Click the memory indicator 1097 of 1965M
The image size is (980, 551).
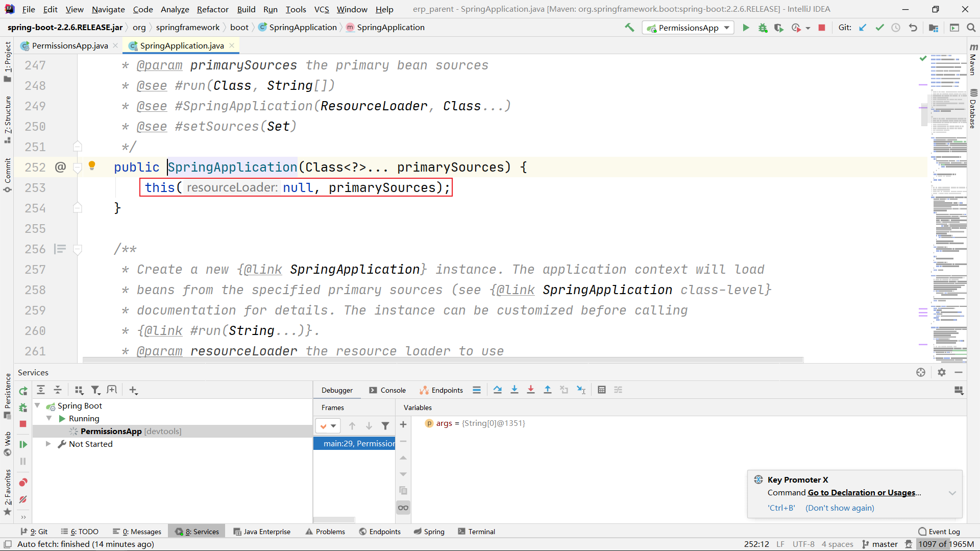(946, 544)
